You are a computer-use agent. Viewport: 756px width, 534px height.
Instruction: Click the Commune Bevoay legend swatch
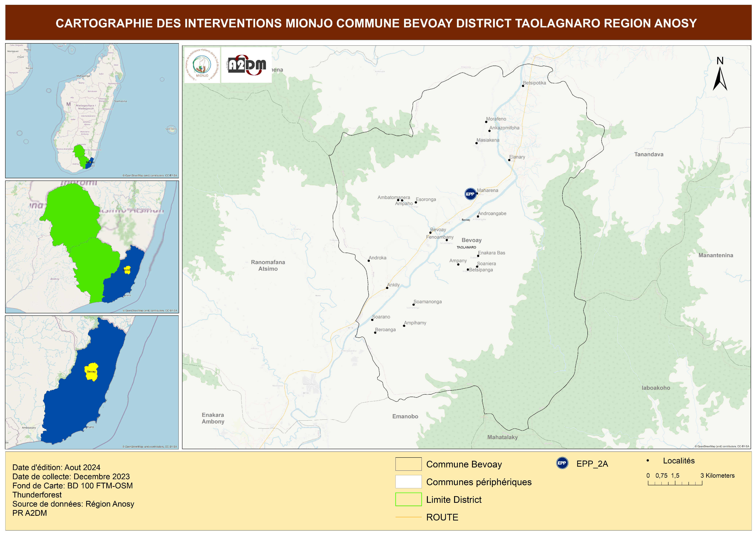coord(408,464)
